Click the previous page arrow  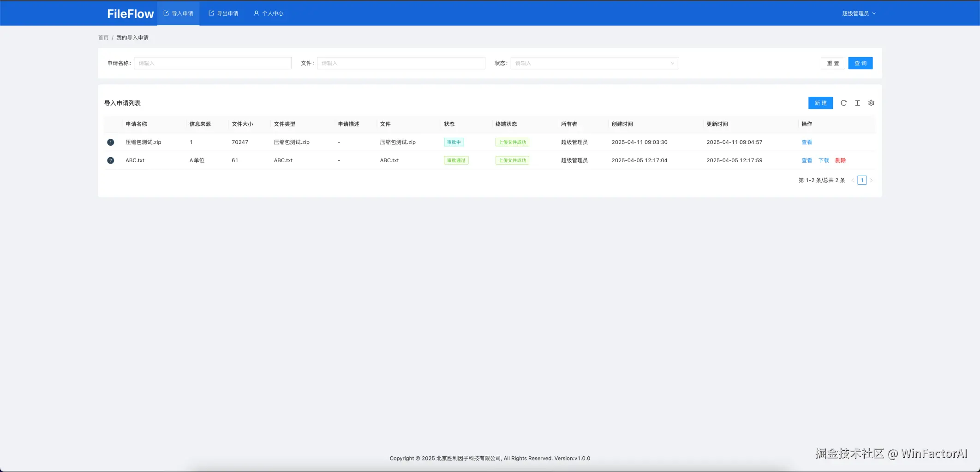853,180
